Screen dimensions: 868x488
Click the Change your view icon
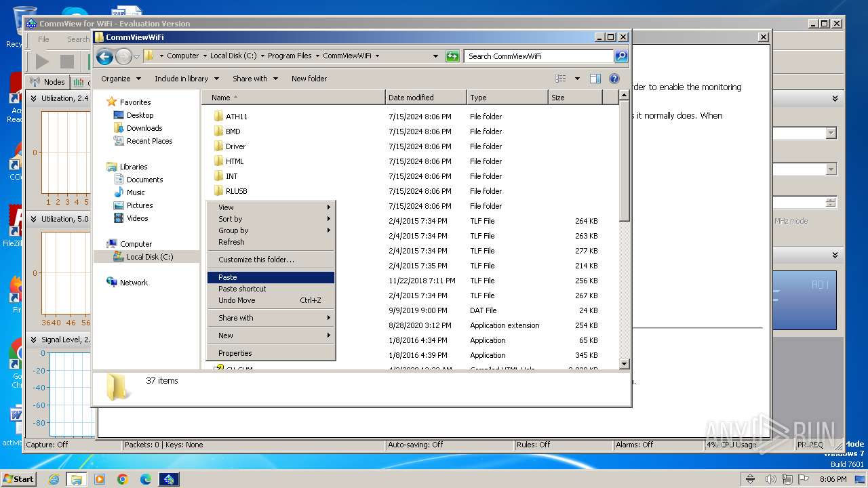tap(560, 79)
